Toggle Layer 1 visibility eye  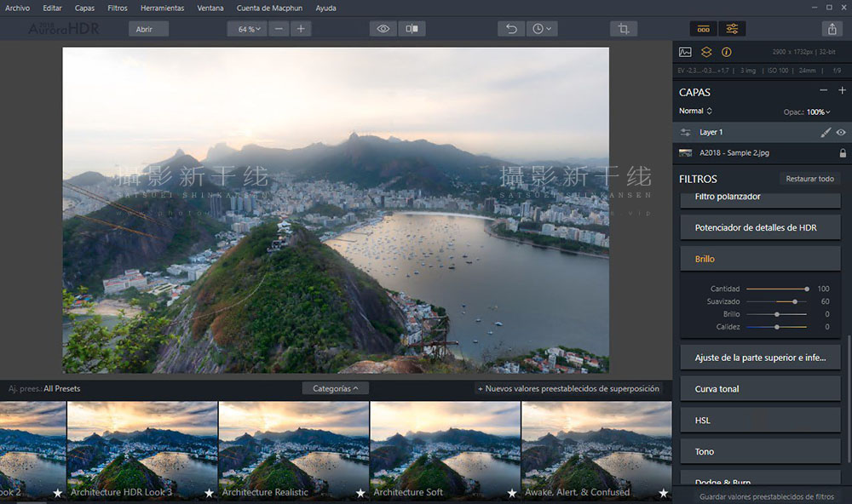pyautogui.click(x=841, y=132)
